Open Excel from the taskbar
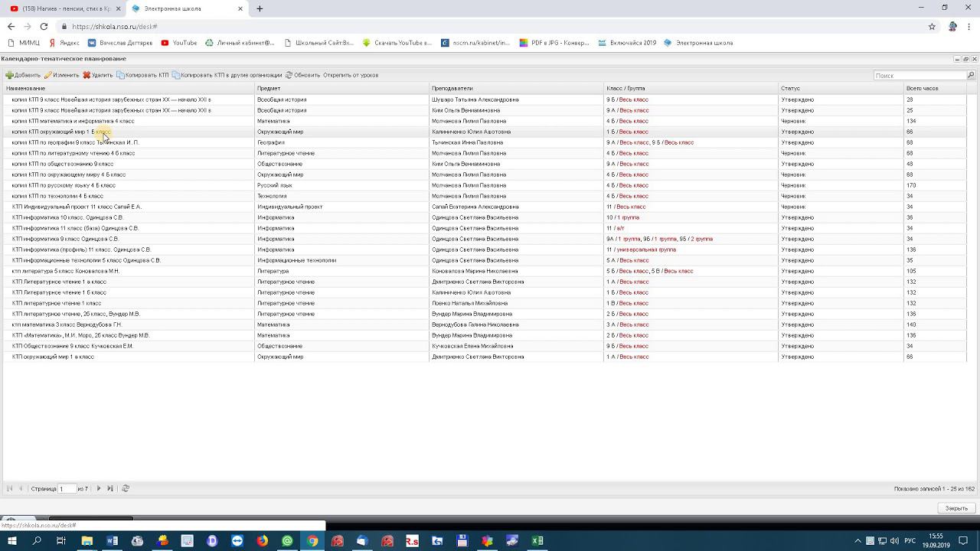Viewport: 980px width, 551px height. tap(537, 541)
